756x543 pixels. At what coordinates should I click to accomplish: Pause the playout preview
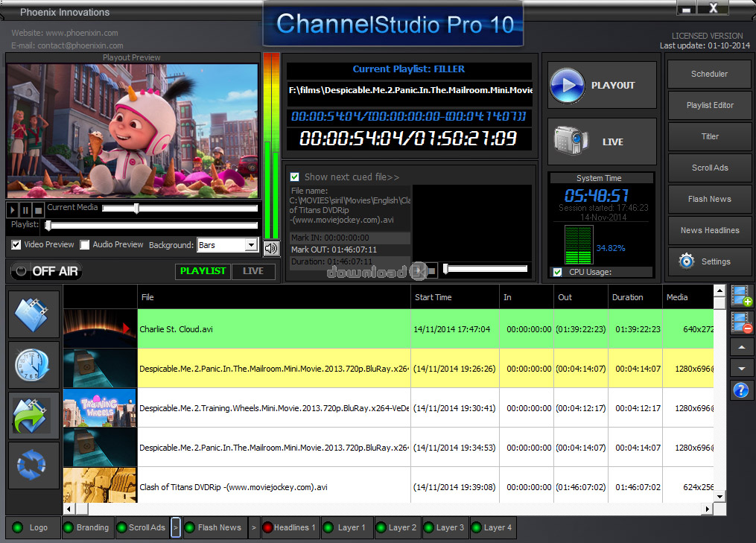(x=25, y=210)
